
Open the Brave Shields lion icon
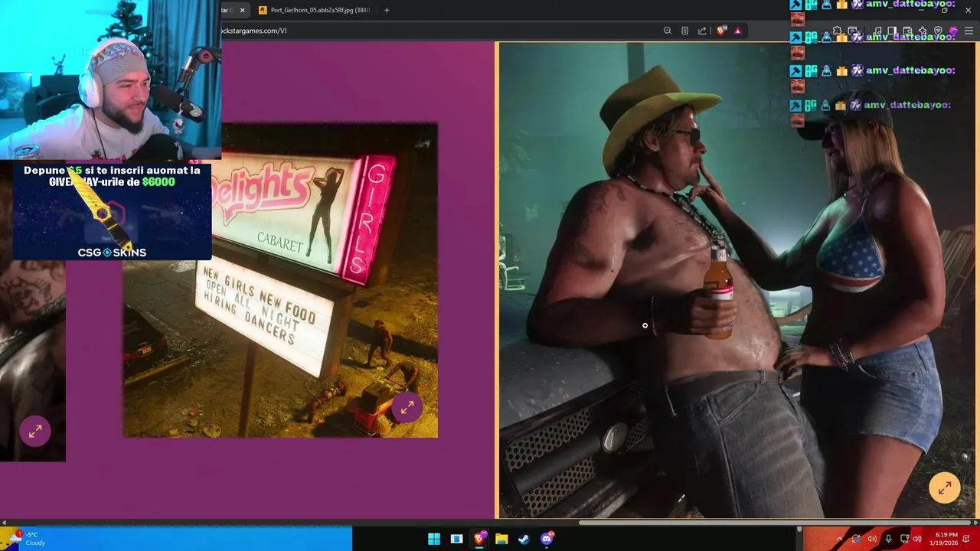[x=721, y=31]
